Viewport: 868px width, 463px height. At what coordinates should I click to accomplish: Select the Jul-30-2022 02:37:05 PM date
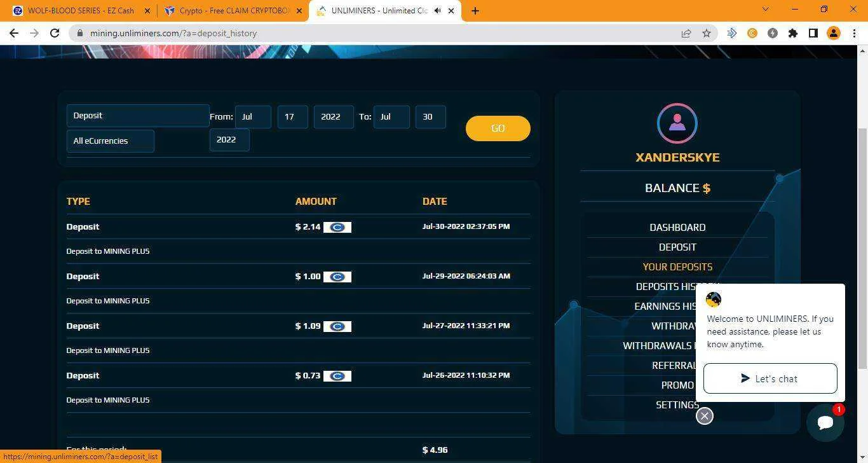point(466,226)
